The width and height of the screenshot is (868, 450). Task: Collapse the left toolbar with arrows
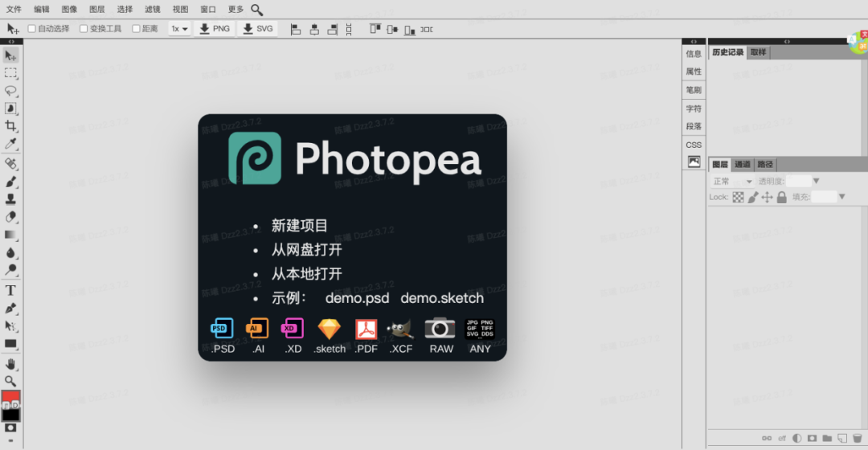click(x=11, y=42)
